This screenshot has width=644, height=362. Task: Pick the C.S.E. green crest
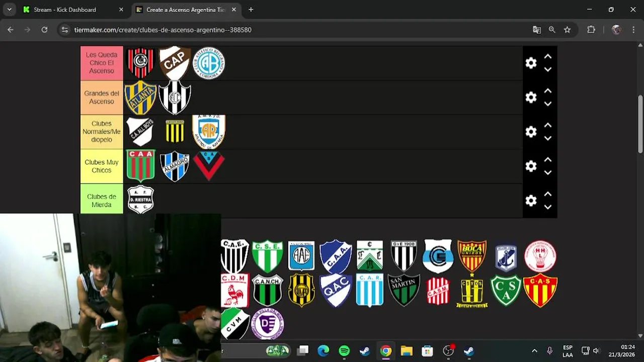click(267, 256)
